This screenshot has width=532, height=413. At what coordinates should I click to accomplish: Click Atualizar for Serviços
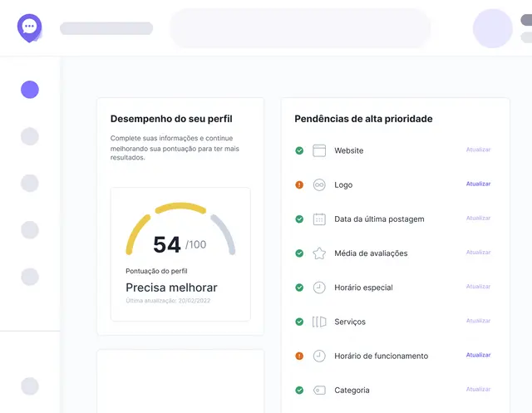coord(479,321)
